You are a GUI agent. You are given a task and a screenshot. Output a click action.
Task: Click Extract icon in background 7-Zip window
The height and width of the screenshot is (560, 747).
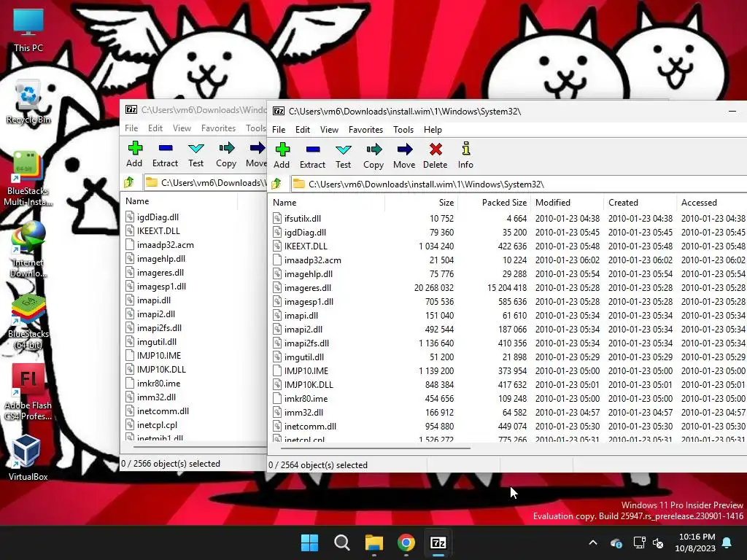[x=166, y=154]
